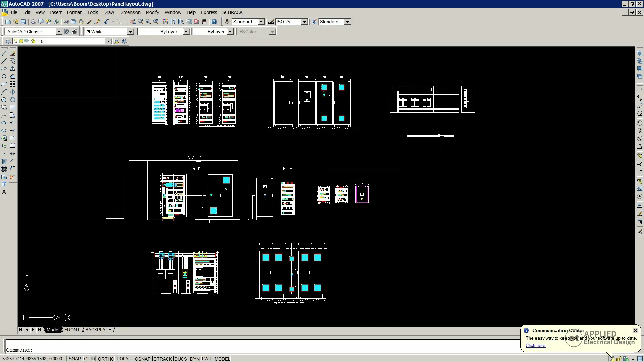Open the Dimension menu
The width and height of the screenshot is (644, 362).
pos(129,12)
